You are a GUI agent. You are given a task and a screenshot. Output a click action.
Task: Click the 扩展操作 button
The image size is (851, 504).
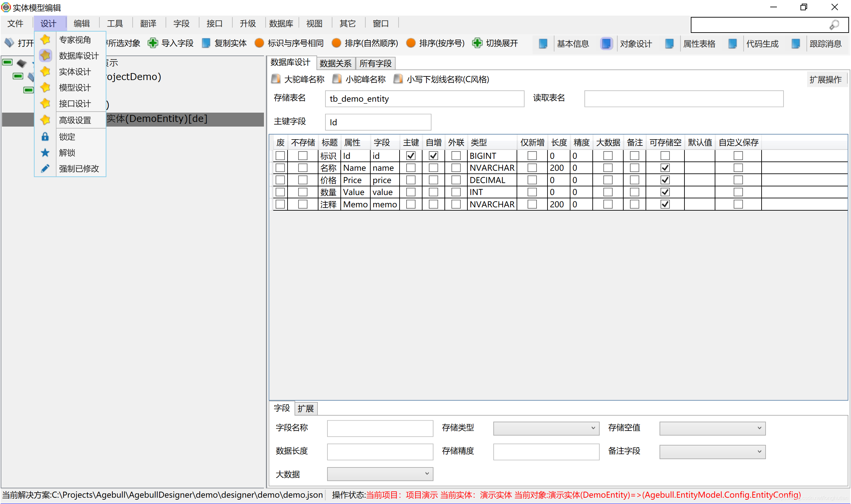pos(826,79)
